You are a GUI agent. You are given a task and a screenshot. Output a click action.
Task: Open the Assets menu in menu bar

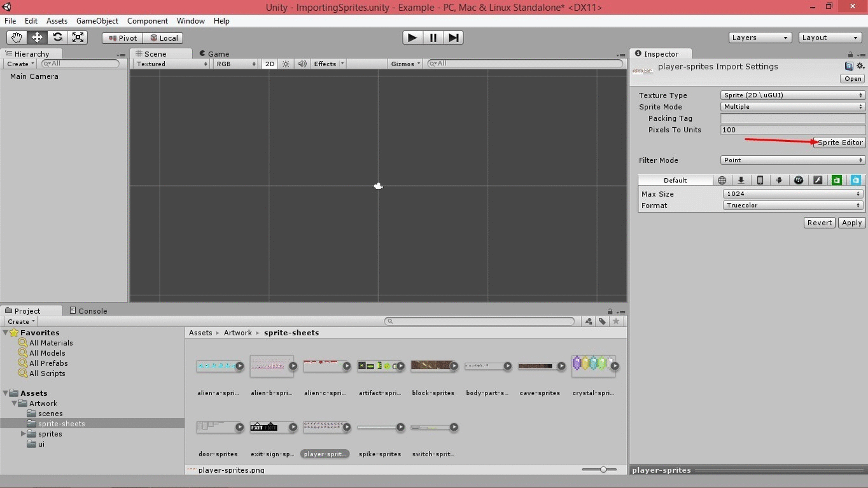(57, 21)
